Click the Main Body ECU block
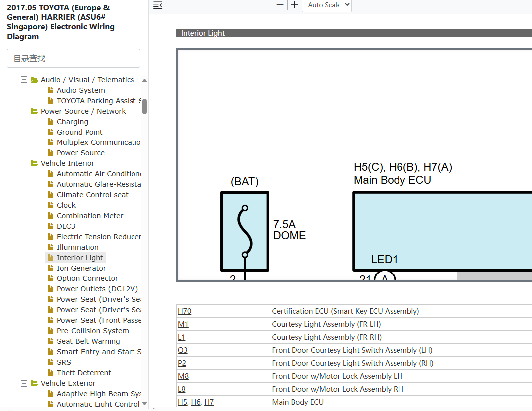Image resolution: width=532 pixels, height=411 pixels. pos(442,232)
